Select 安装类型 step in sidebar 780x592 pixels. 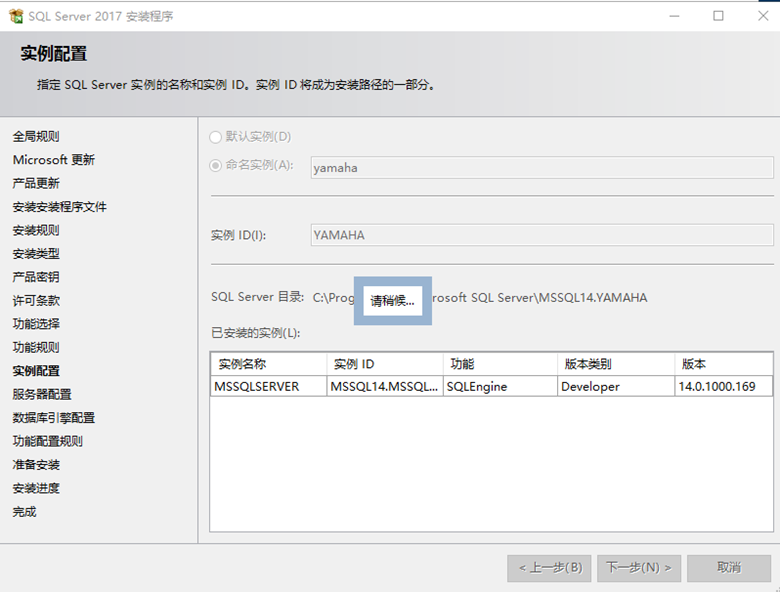[x=36, y=254]
